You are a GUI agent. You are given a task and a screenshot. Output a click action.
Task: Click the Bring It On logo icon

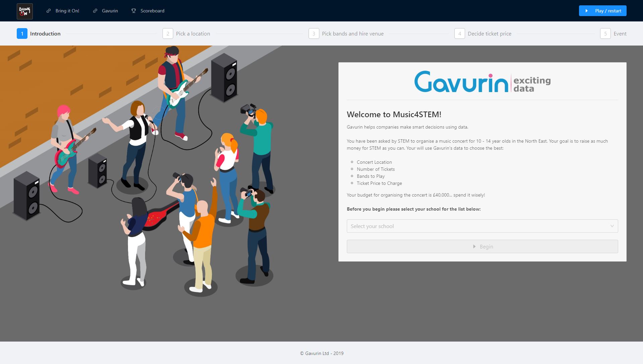tap(25, 11)
